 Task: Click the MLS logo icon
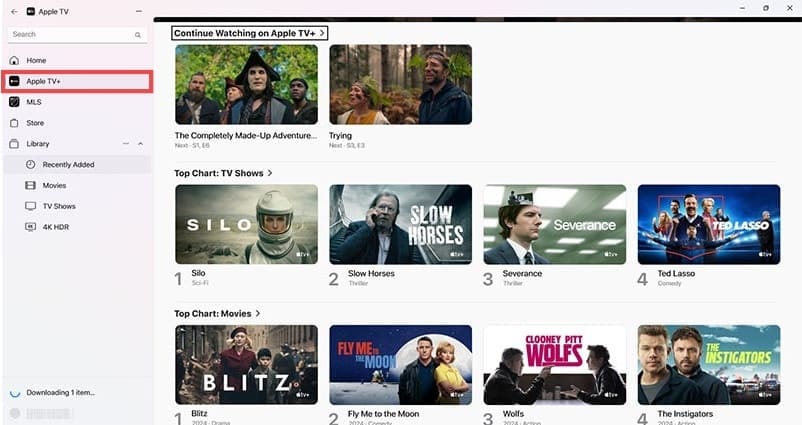pos(14,102)
